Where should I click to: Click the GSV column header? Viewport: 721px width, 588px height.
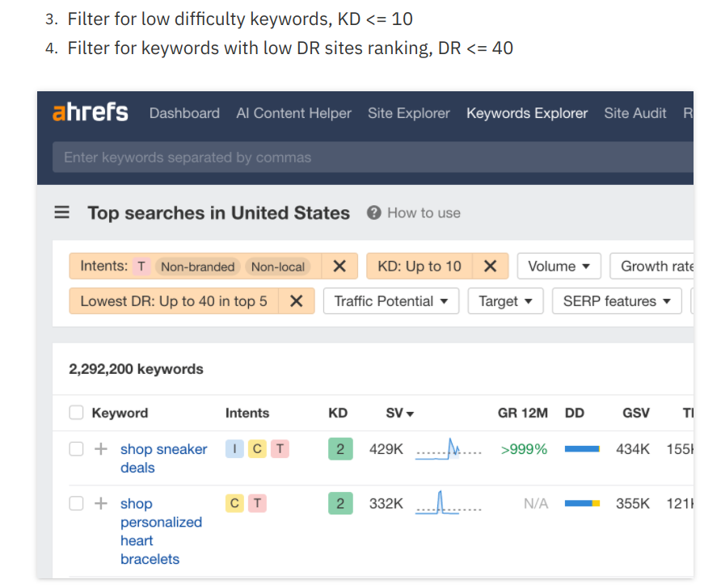(x=636, y=413)
